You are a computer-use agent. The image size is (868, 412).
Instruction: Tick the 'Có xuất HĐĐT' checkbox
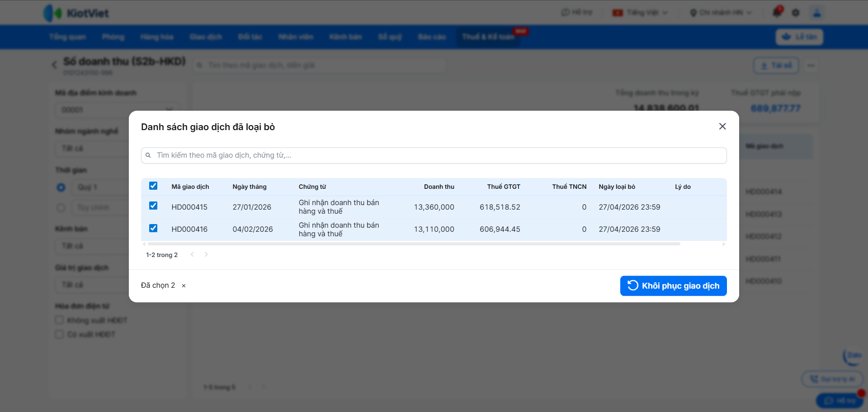pyautogui.click(x=59, y=334)
